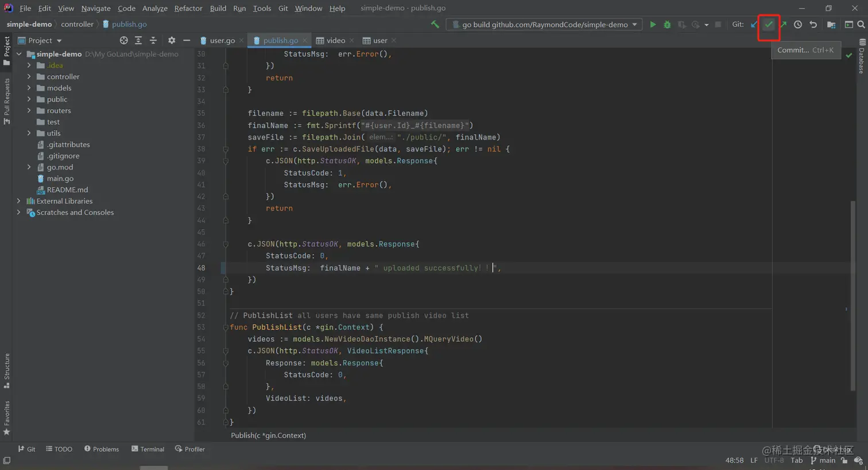Toggle the Structure side panel
This screenshot has height=470, width=868.
point(7,370)
